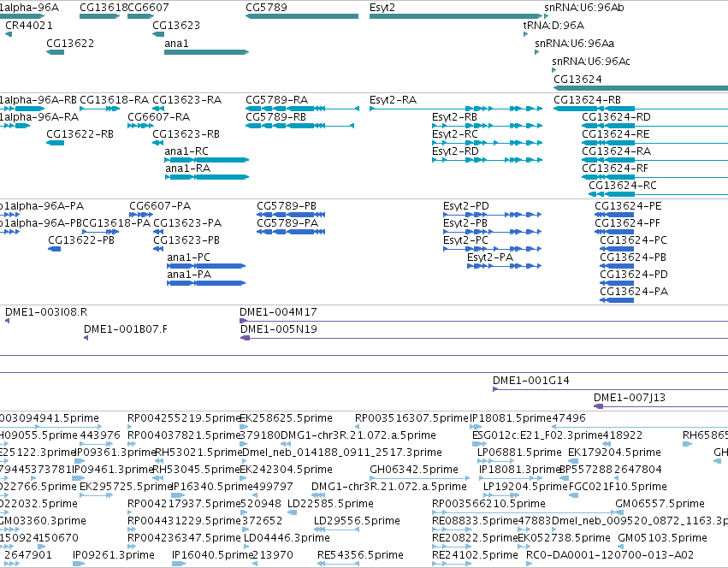Click transcript CG6607-RA

[x=140, y=126]
